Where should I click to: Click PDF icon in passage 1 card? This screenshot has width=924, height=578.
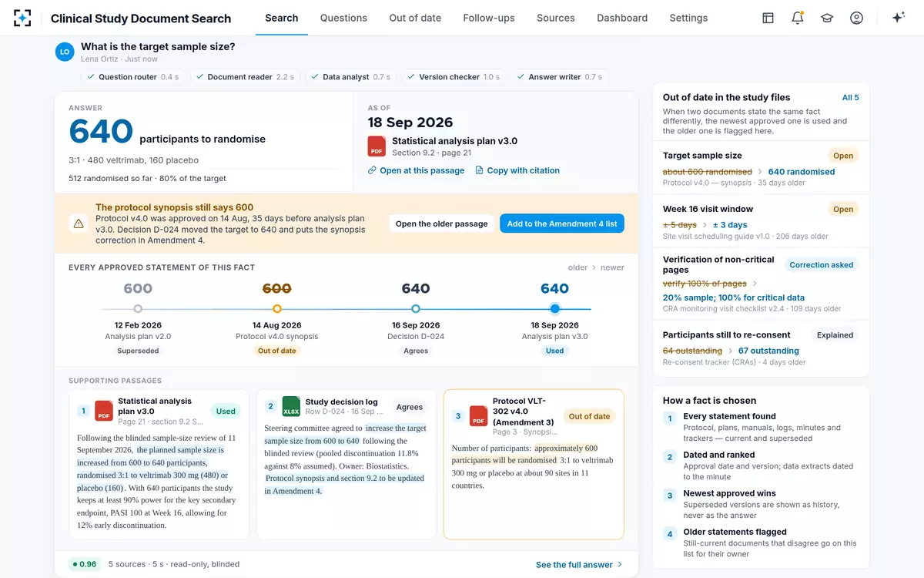pos(104,411)
